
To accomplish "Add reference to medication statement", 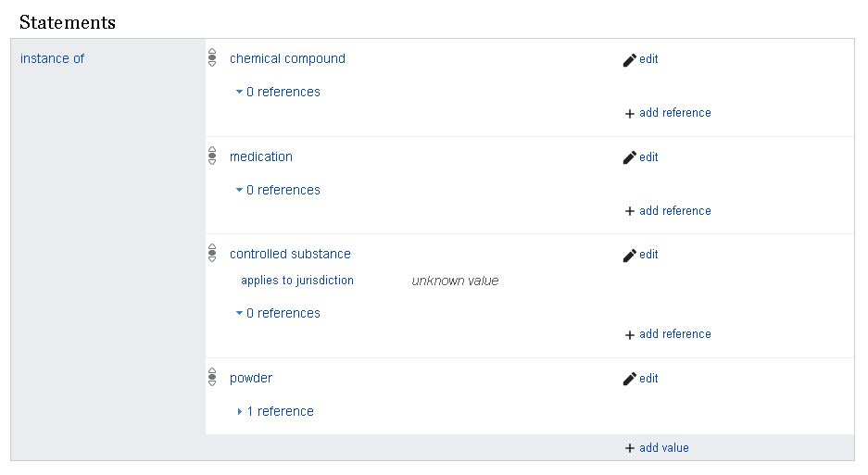I will [668, 211].
